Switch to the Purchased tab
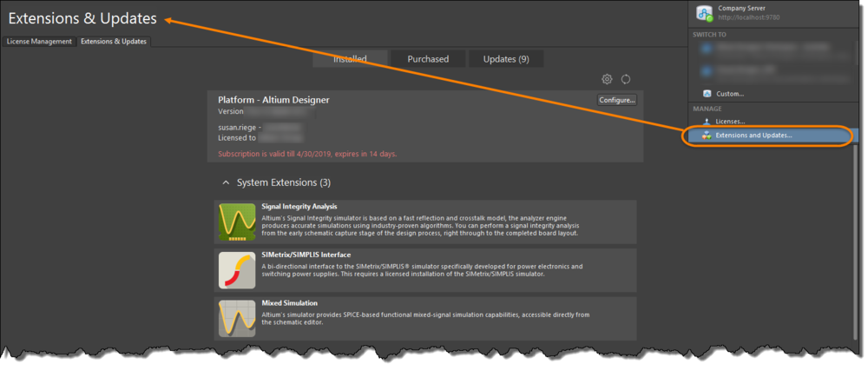Screen dimensions: 868x371 (x=428, y=59)
